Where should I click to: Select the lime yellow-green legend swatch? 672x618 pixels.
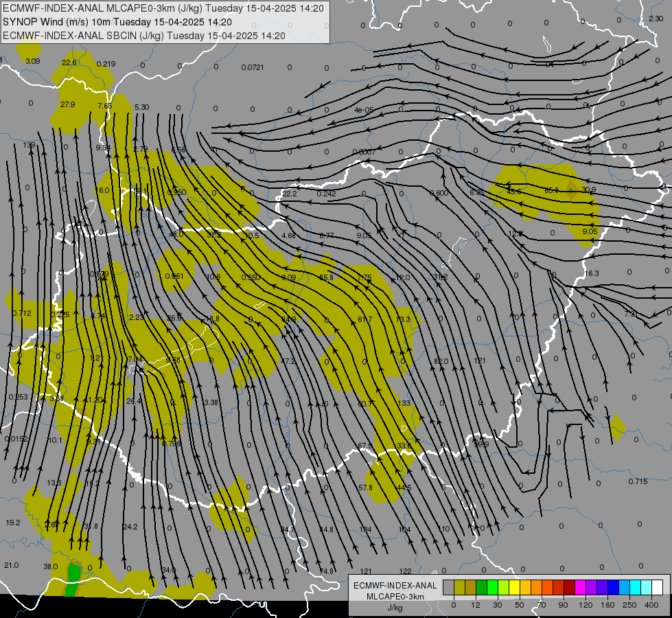[x=504, y=588]
